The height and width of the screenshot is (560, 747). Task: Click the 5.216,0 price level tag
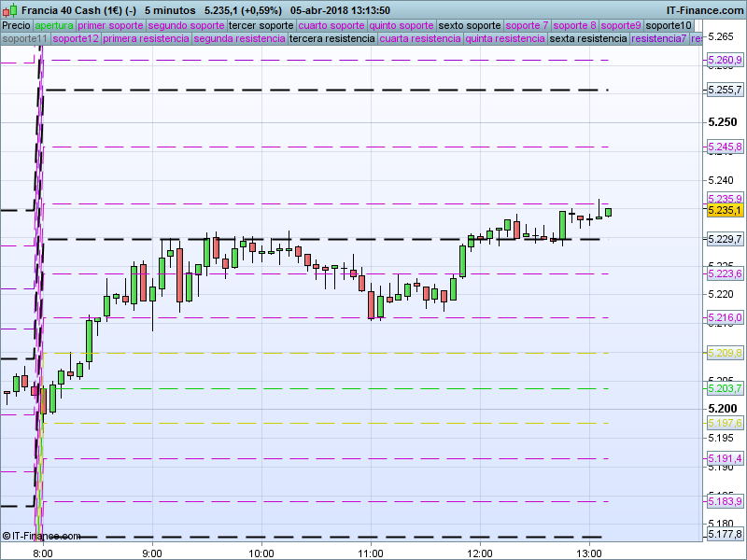tap(725, 317)
